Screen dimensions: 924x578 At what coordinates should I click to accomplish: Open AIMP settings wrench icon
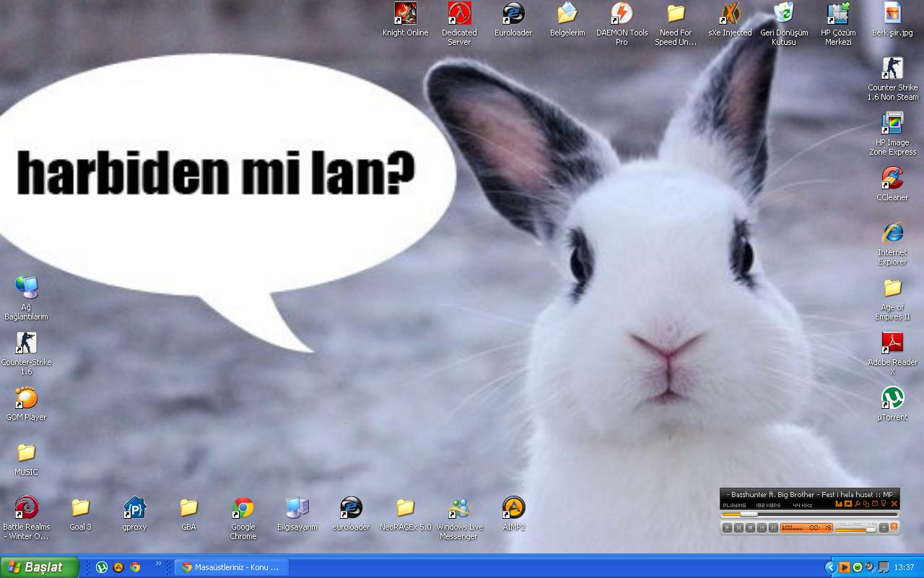point(857,504)
